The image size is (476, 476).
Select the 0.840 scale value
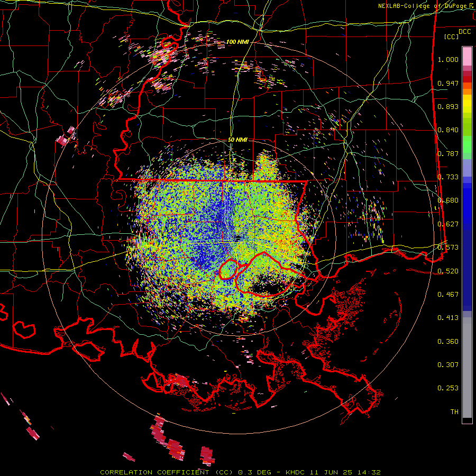click(x=448, y=130)
